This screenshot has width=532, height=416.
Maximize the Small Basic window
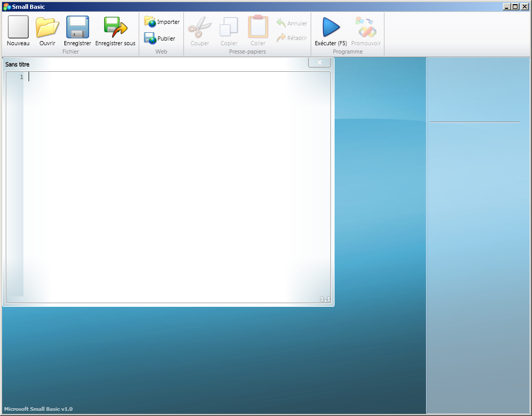pos(515,6)
